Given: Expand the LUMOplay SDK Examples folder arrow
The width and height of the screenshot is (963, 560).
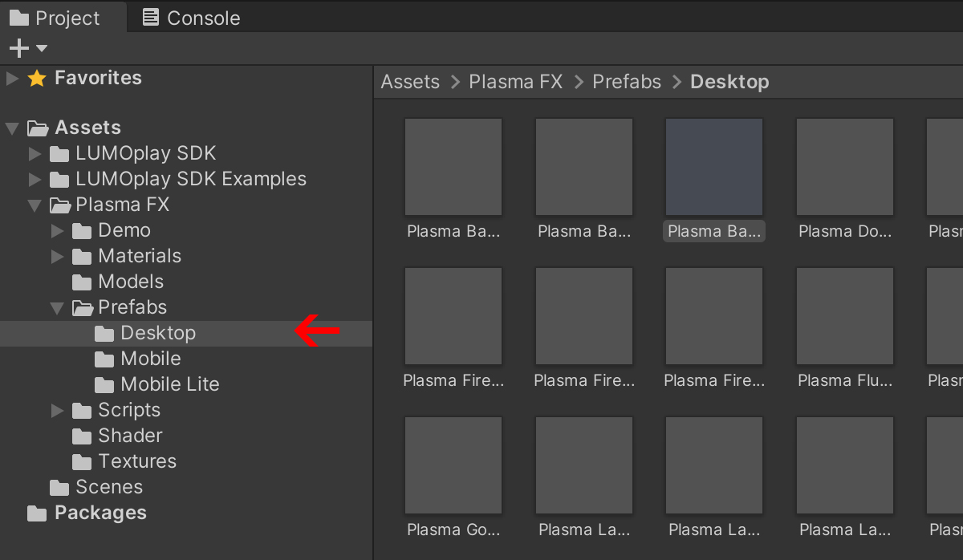Looking at the screenshot, I should (x=35, y=179).
